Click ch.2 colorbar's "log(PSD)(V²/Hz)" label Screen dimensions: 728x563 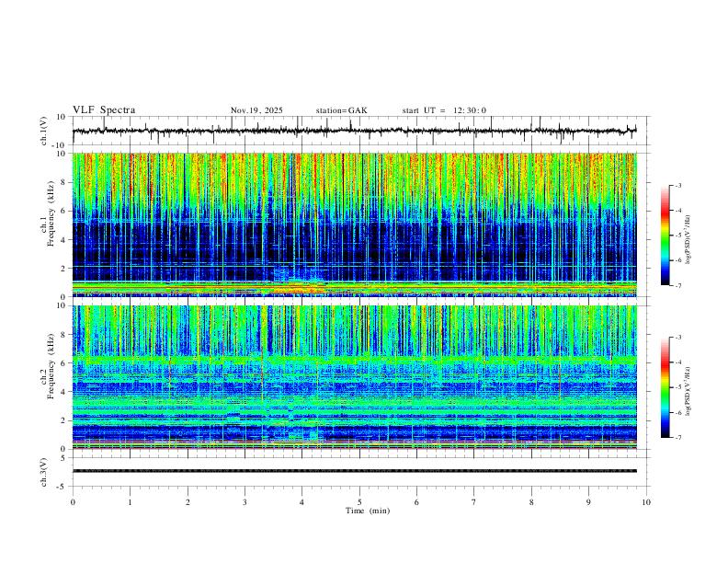click(688, 391)
